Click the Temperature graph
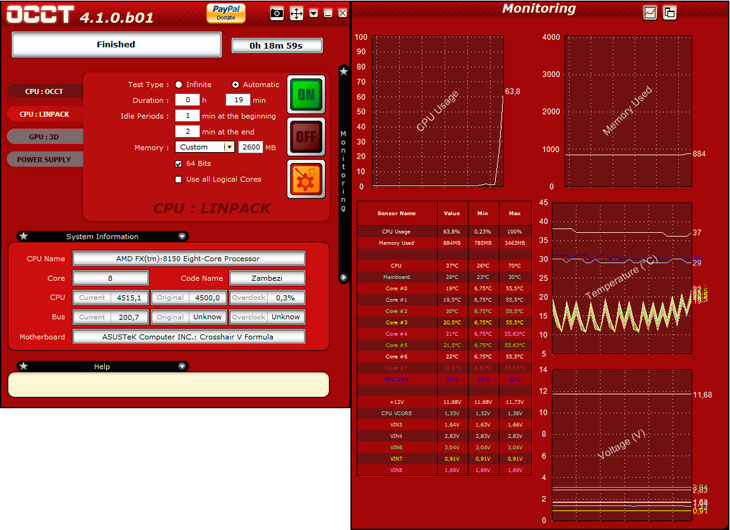Viewport: 730px width, 530px height. tap(622, 278)
